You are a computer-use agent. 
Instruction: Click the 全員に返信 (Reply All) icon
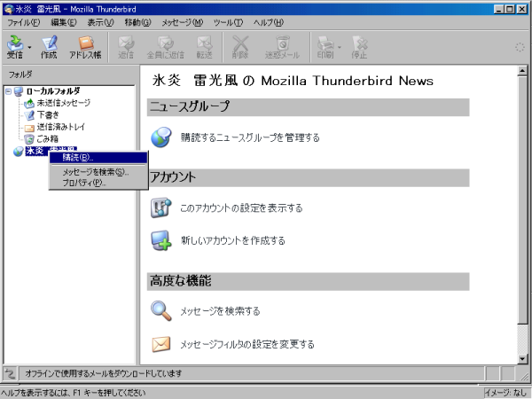[165, 47]
